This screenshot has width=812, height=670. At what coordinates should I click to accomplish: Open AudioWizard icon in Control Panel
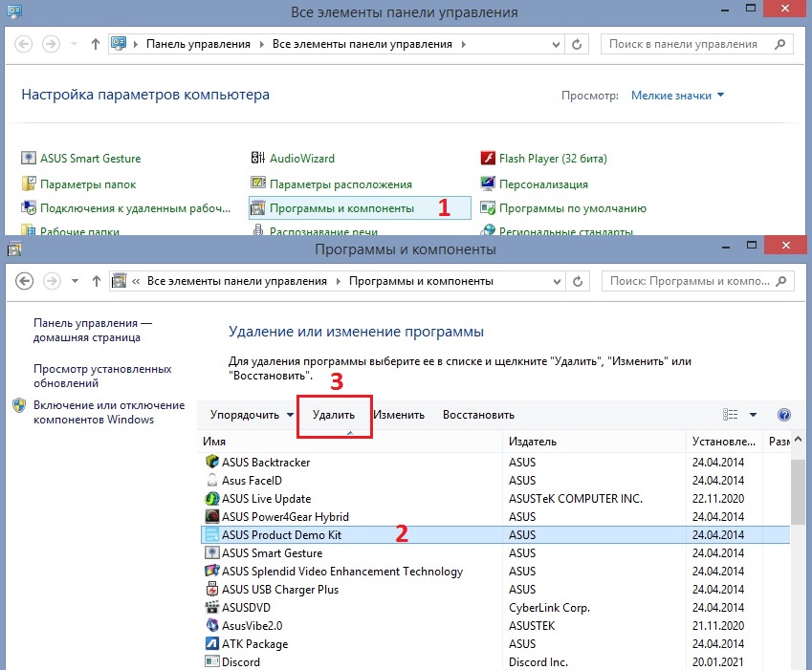[x=258, y=158]
